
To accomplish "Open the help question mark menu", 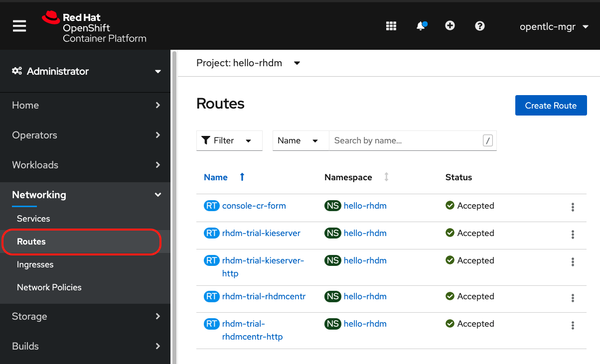I will point(480,26).
